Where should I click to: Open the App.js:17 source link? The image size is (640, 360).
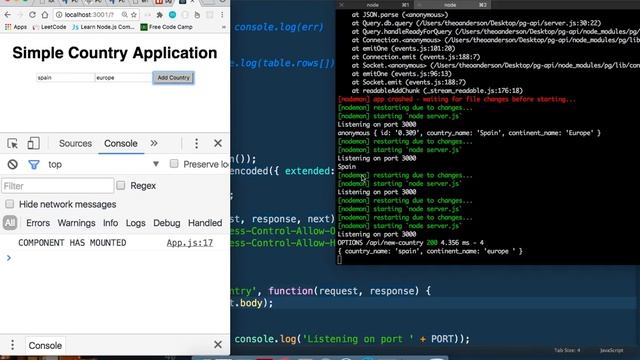189,243
